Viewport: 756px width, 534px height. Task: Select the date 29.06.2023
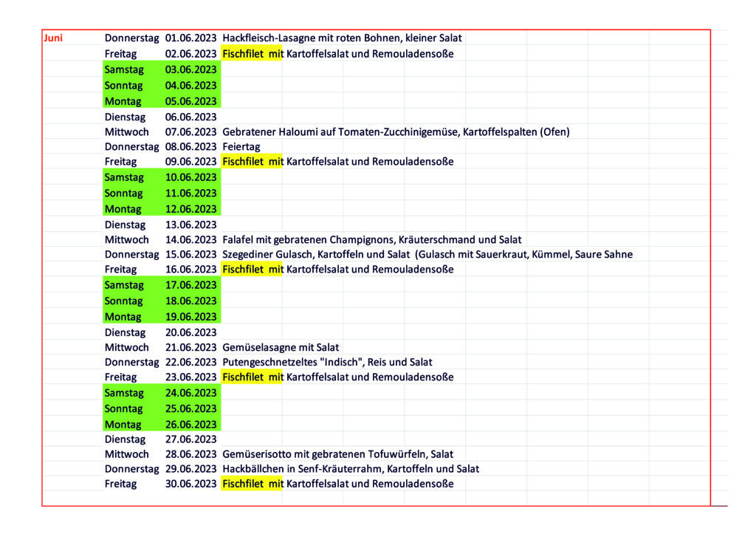point(190,469)
